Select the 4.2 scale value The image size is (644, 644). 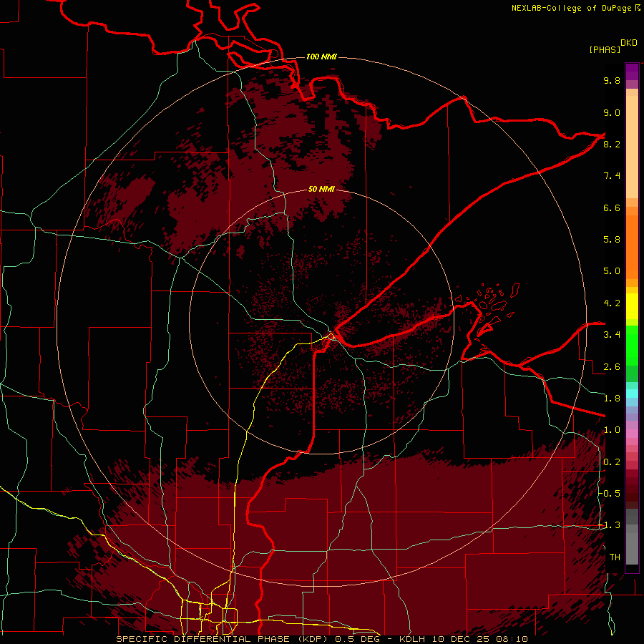612,303
